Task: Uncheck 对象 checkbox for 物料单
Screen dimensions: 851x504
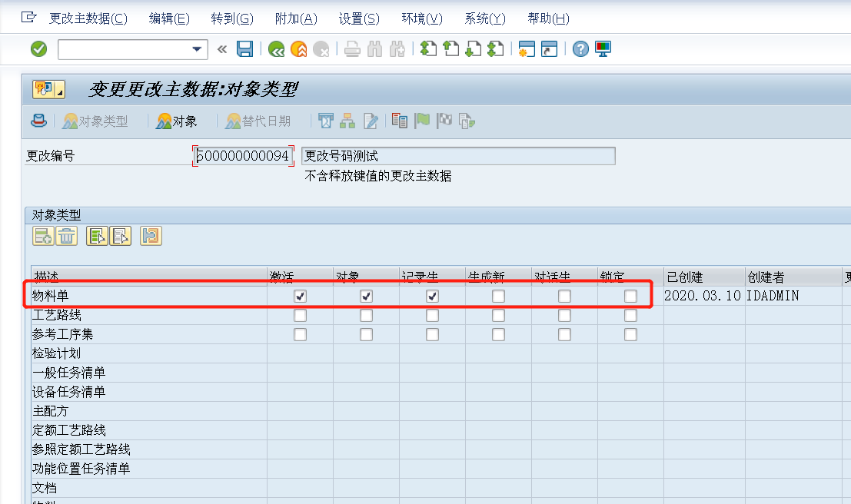Action: coord(367,297)
